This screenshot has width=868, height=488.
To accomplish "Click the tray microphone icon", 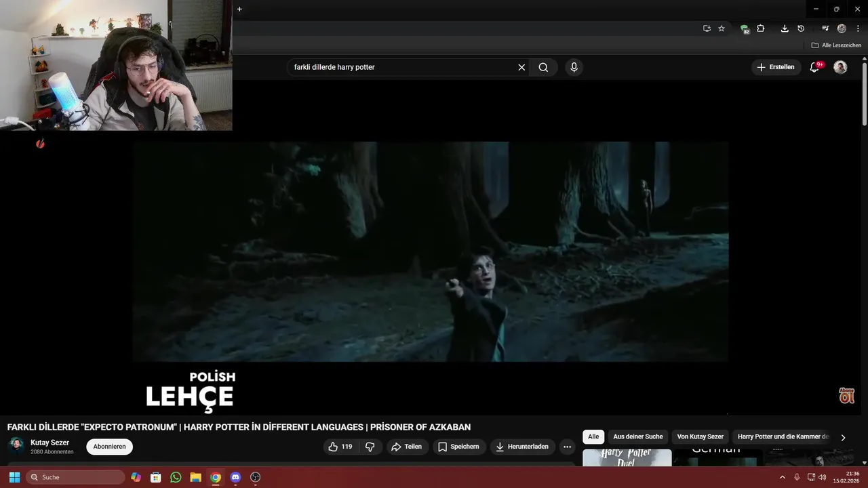I will pyautogui.click(x=797, y=477).
